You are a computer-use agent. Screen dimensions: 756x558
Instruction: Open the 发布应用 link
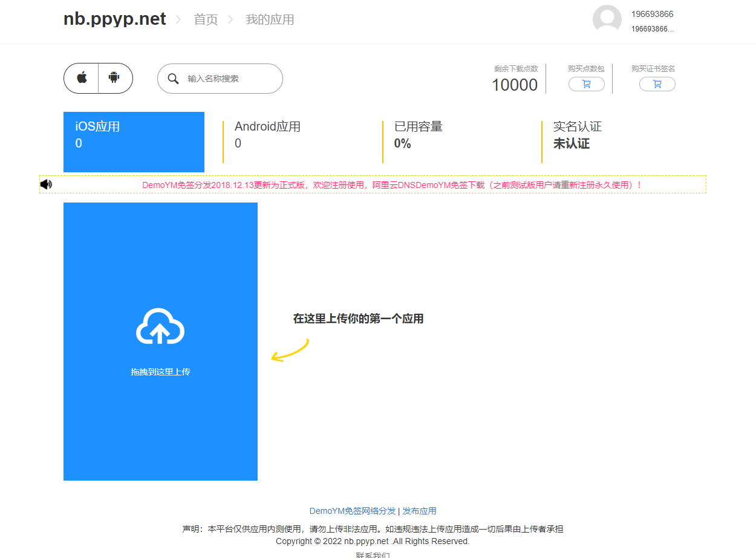click(420, 511)
